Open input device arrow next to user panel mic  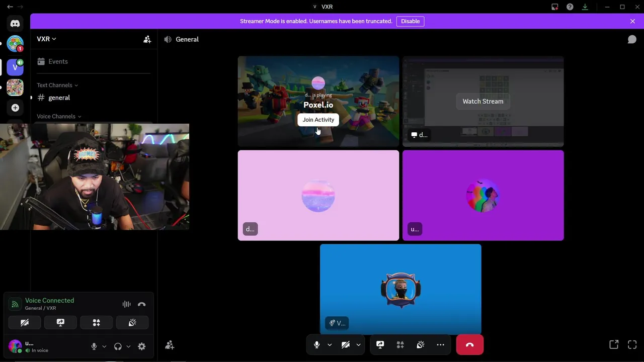point(104,346)
